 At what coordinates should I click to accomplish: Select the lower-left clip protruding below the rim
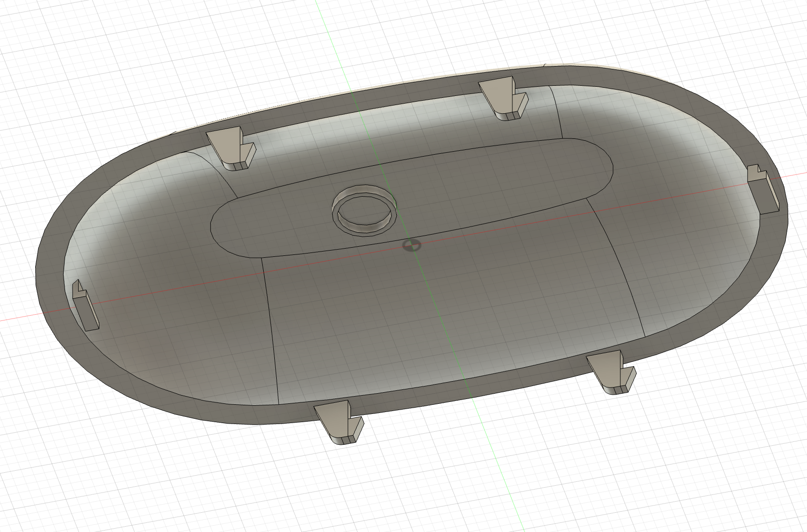pos(339,422)
